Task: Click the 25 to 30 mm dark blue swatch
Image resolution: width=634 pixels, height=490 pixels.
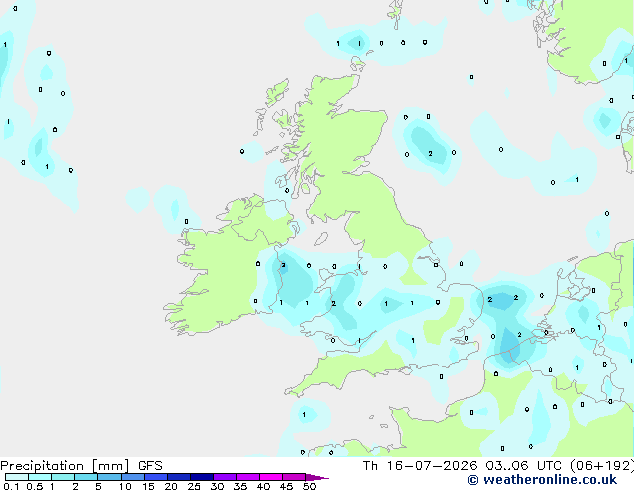Action: click(x=202, y=477)
